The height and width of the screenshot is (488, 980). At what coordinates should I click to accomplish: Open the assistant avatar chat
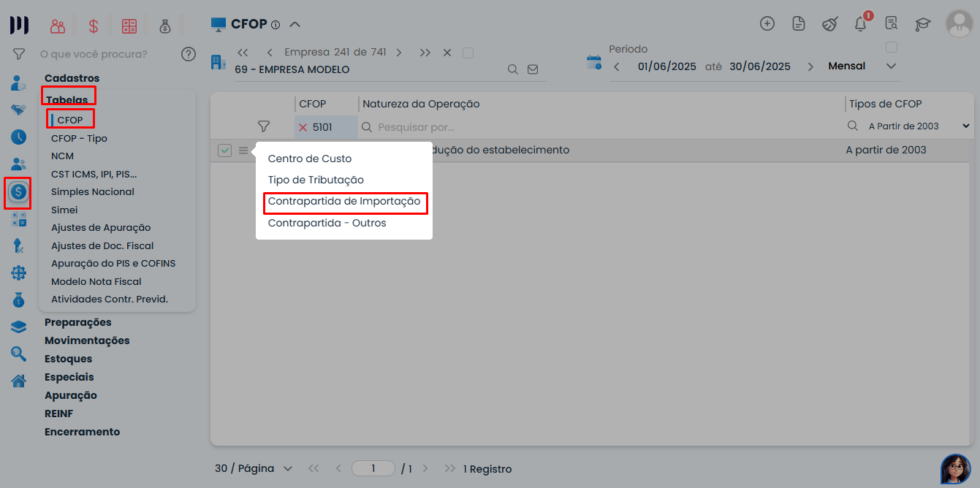click(956, 469)
